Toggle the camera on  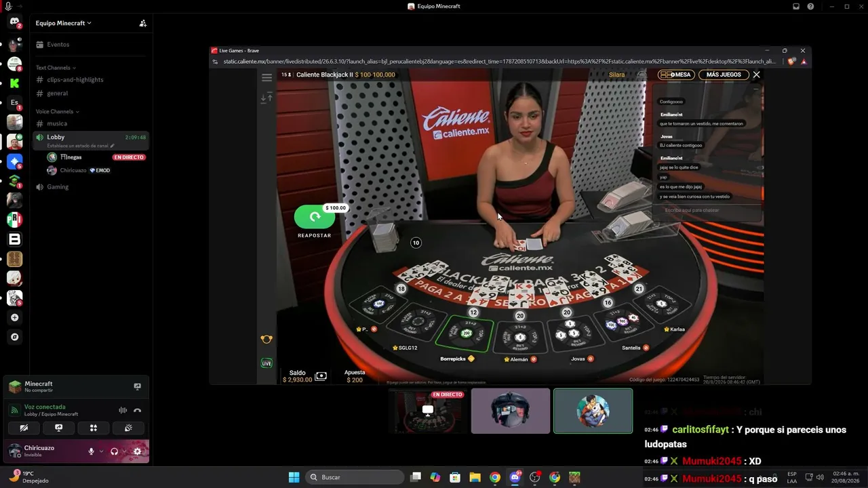click(24, 428)
